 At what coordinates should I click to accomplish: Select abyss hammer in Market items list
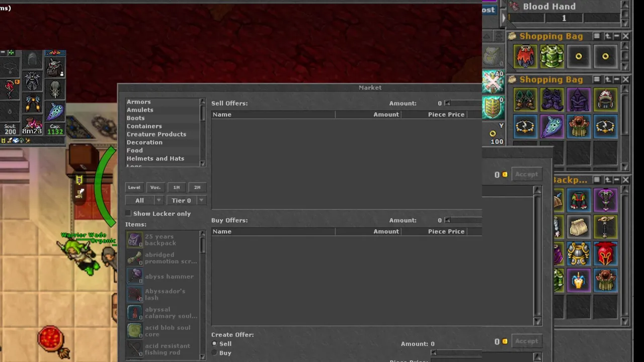(163, 276)
